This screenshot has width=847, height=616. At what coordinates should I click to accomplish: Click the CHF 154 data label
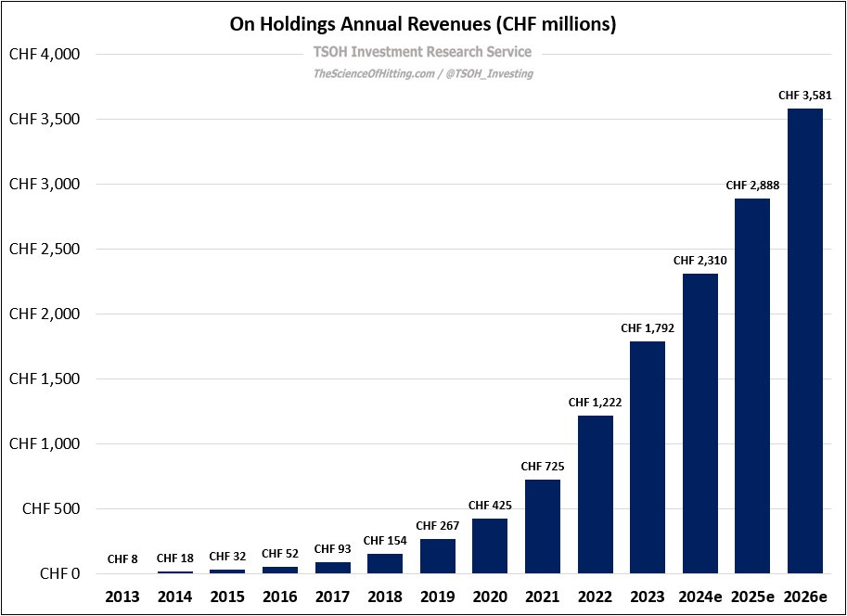click(x=385, y=541)
